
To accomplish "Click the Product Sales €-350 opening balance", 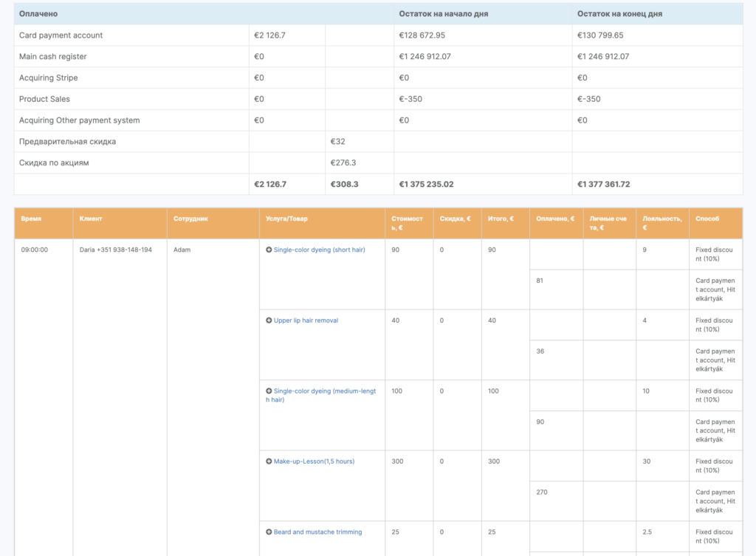I will click(x=410, y=99).
